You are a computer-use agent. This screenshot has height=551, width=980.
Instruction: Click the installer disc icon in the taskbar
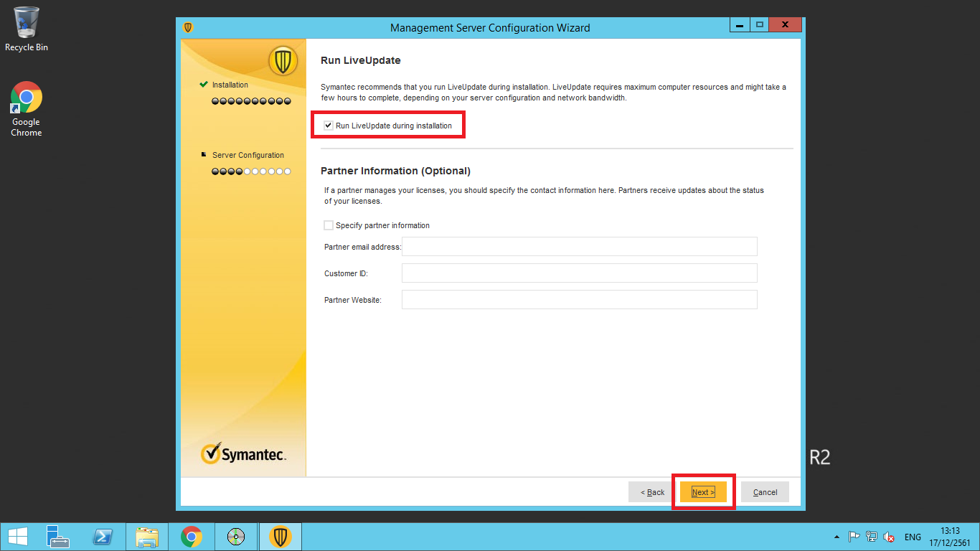(x=236, y=537)
